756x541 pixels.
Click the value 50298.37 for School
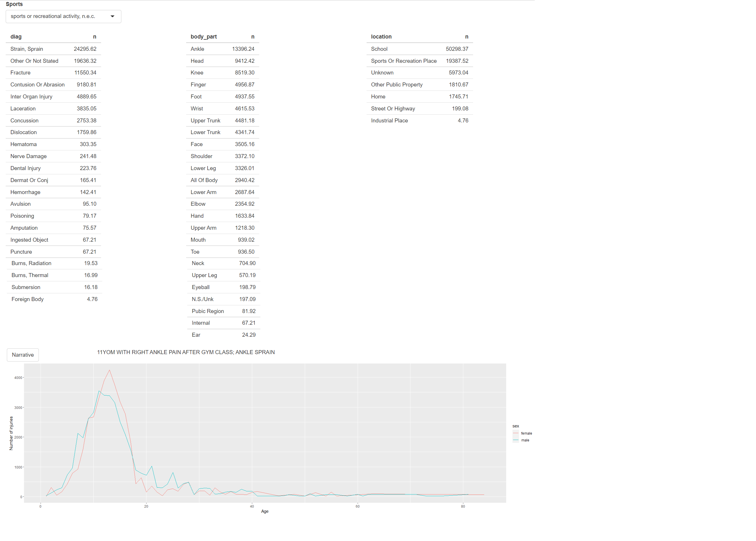(457, 49)
